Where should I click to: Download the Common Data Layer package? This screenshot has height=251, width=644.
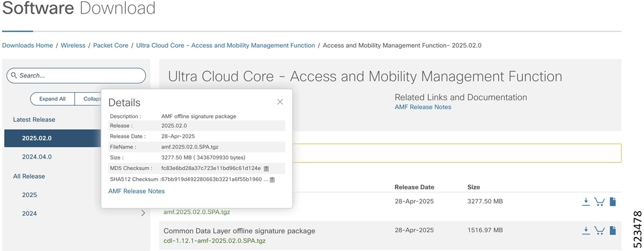click(x=586, y=231)
